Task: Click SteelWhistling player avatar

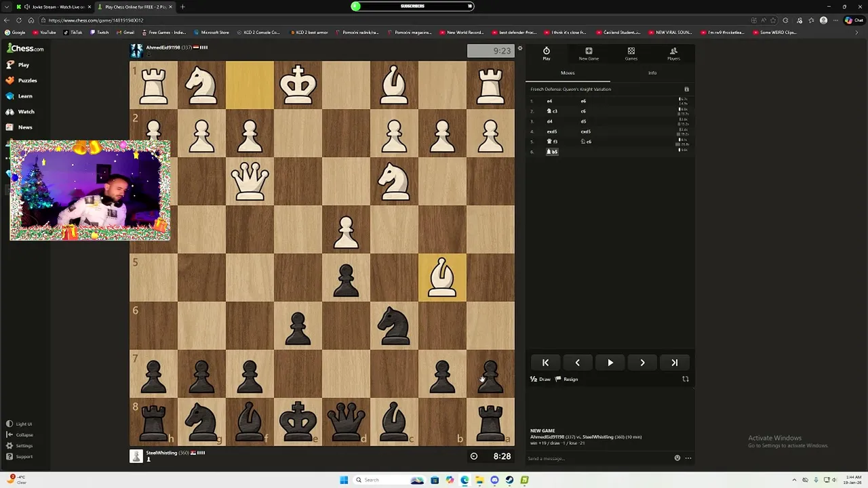Action: 136,456
